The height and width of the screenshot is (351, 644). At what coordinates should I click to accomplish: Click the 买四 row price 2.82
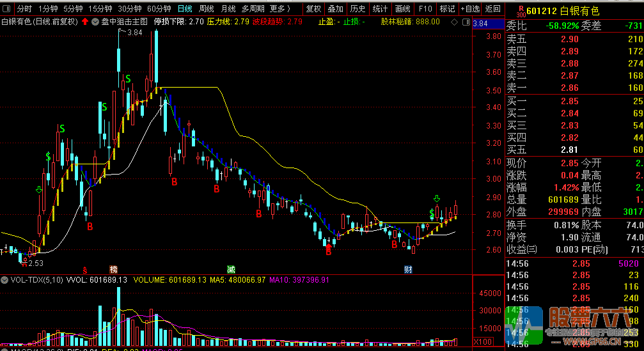click(570, 137)
